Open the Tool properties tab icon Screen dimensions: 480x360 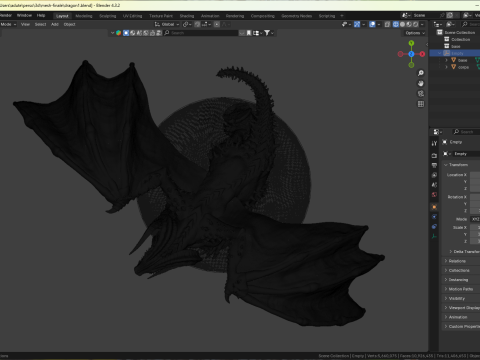tap(434, 144)
